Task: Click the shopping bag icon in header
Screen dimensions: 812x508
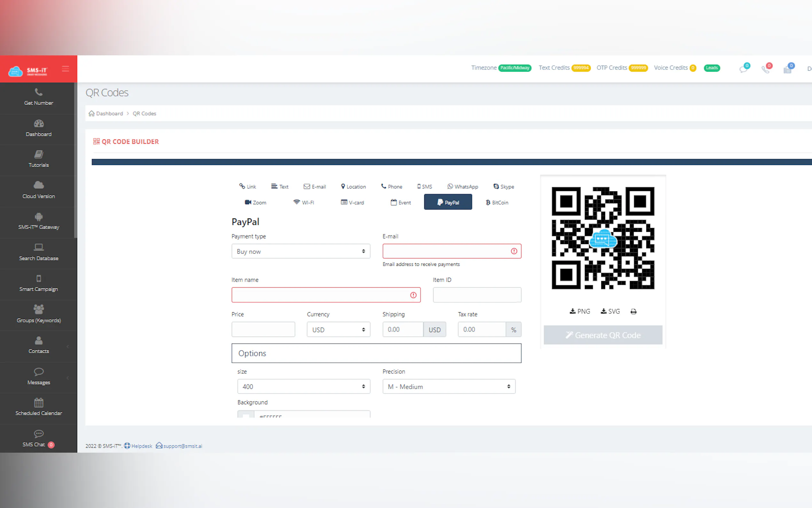Action: (x=787, y=69)
